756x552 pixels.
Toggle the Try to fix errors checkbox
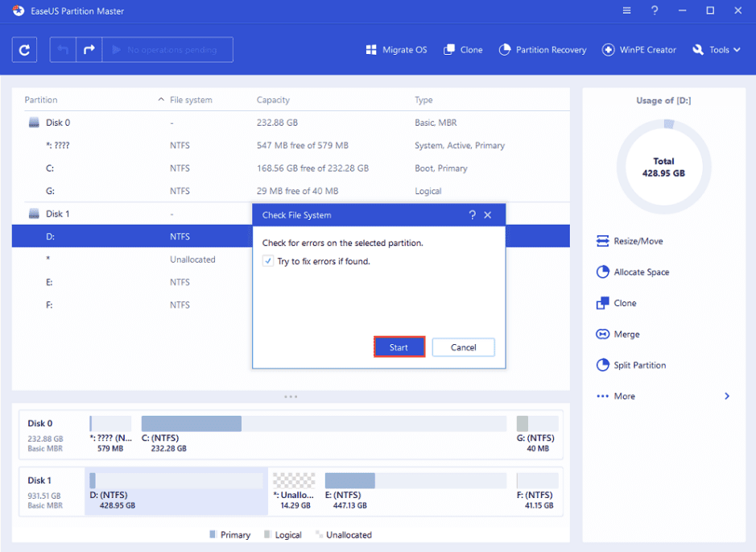(x=268, y=261)
